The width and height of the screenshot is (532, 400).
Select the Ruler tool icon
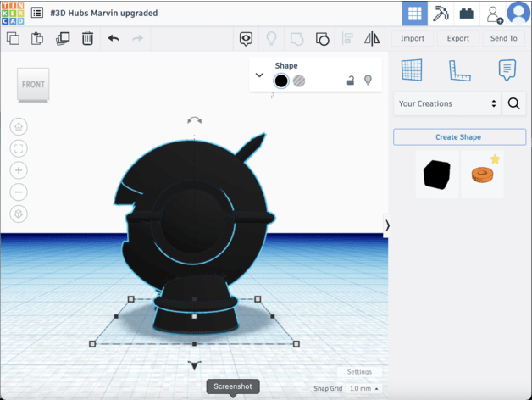(x=460, y=70)
